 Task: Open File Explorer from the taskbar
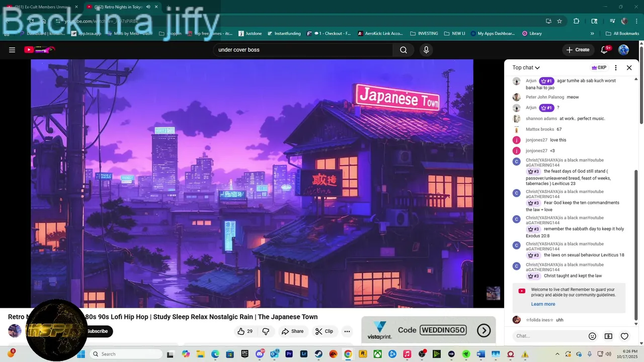(200, 354)
